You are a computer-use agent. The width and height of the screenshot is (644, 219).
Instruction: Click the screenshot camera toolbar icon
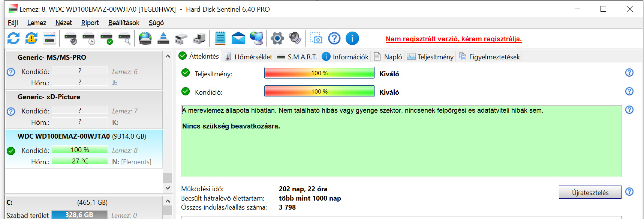316,38
